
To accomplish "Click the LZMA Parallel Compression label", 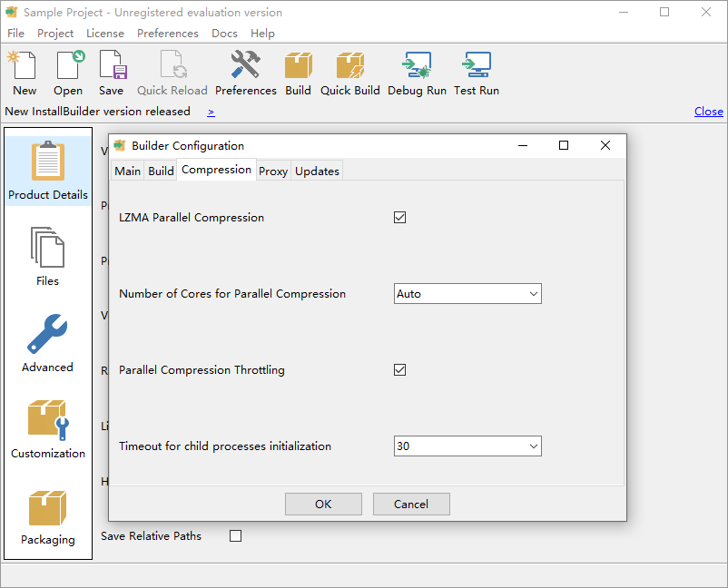I will [192, 217].
